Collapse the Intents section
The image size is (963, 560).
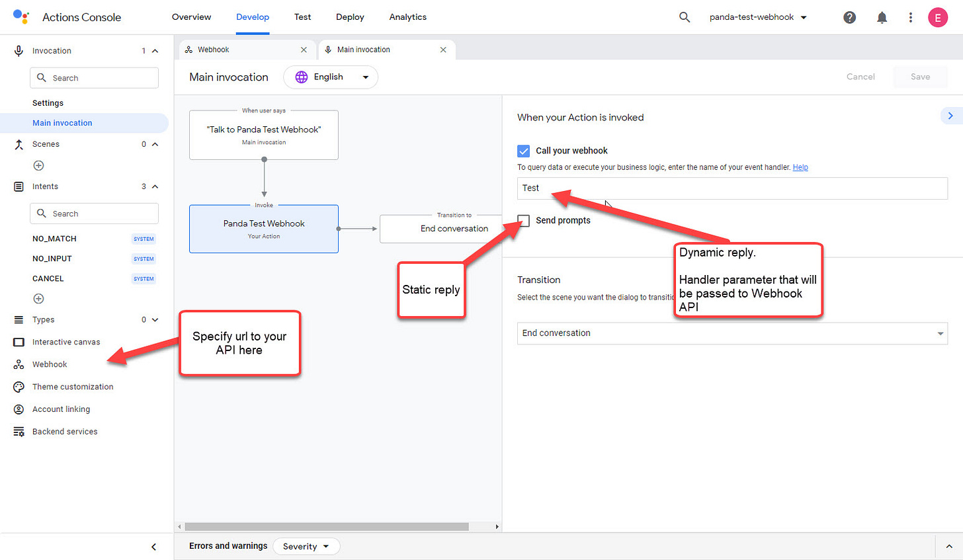(155, 186)
